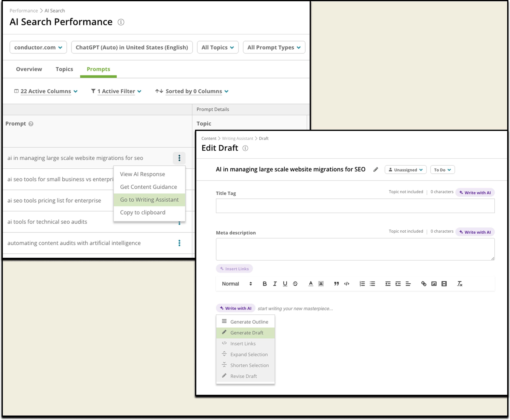This screenshot has width=510, height=420.
Task: Click into the Meta description text field
Action: pos(355,249)
